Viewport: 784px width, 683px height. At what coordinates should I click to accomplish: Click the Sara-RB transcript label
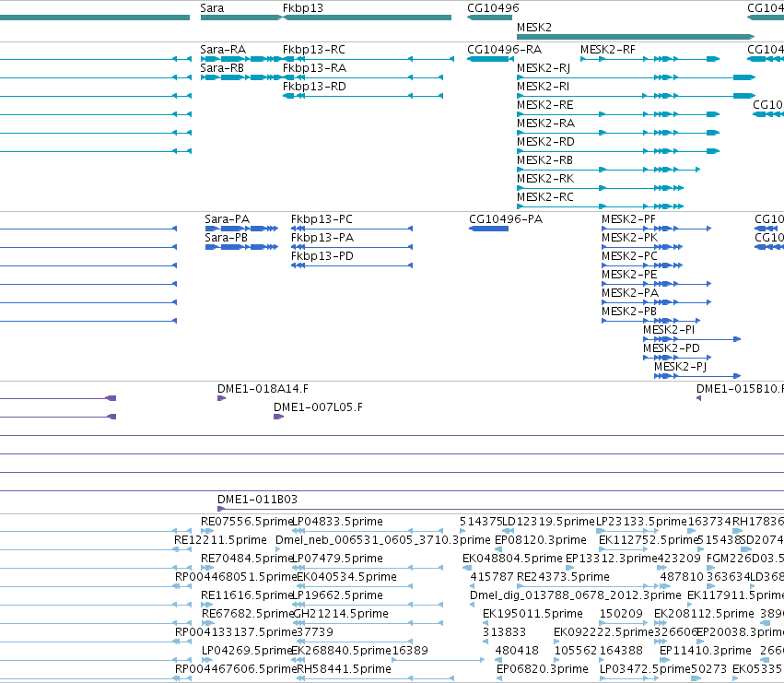tap(222, 68)
